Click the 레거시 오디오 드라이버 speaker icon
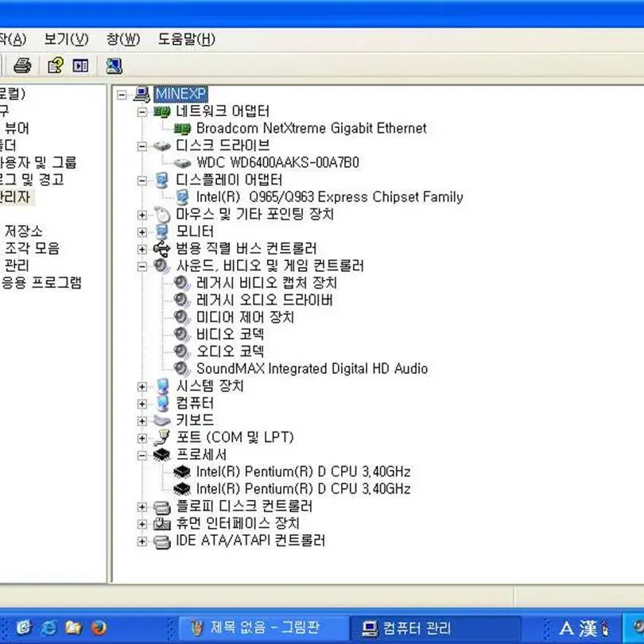The width and height of the screenshot is (644, 644). tap(182, 301)
